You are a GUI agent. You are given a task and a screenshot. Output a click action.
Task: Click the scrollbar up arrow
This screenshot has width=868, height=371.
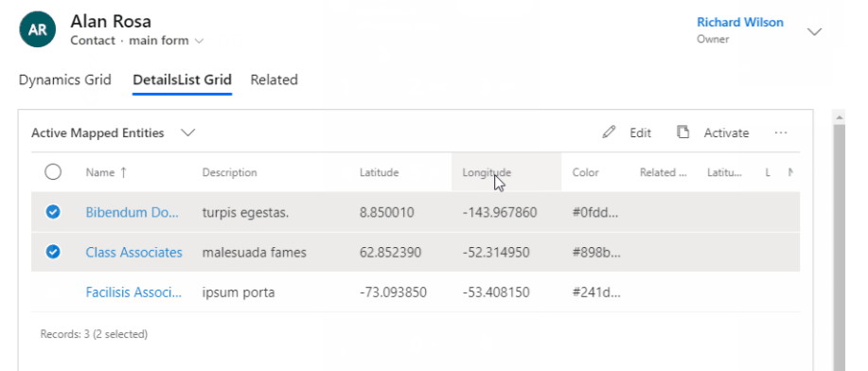pyautogui.click(x=840, y=116)
